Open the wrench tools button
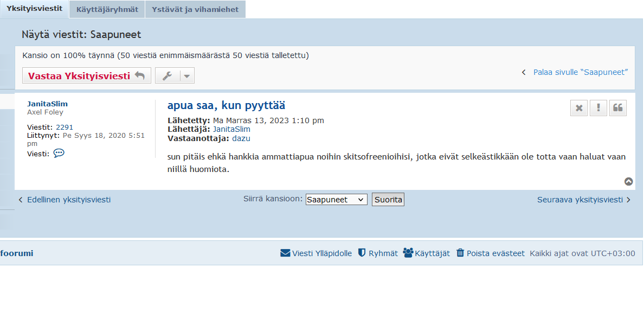Viewport: 644px width, 325px height. [x=168, y=75]
